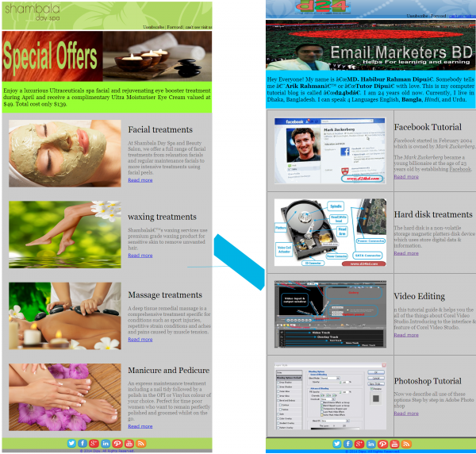Click the Mark Zuckerberg Facebook screenshot
This screenshot has width=476, height=454.
coord(330,151)
